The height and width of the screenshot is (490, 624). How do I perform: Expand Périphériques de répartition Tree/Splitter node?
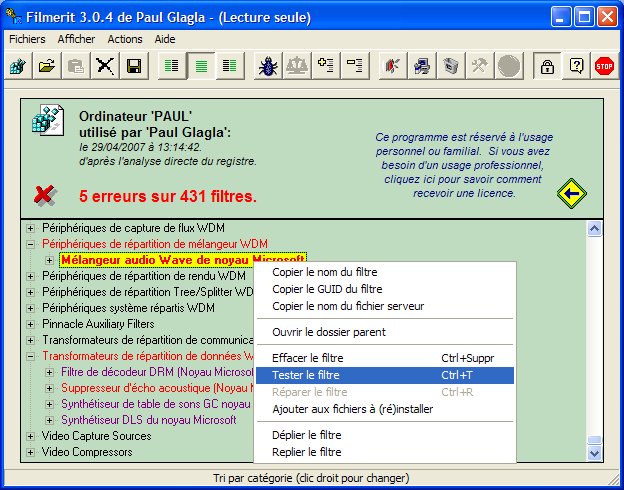click(x=30, y=292)
